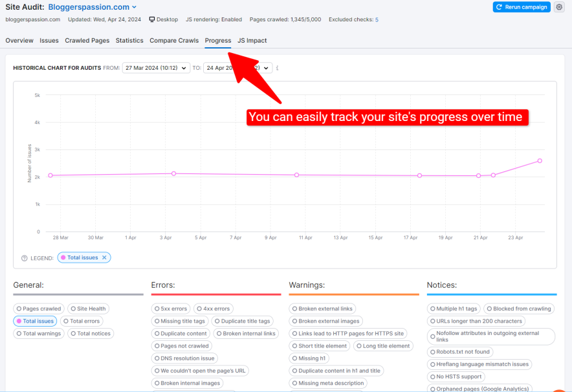Open the TO date dropdown showing 24 Apr
572x392 pixels.
237,67
